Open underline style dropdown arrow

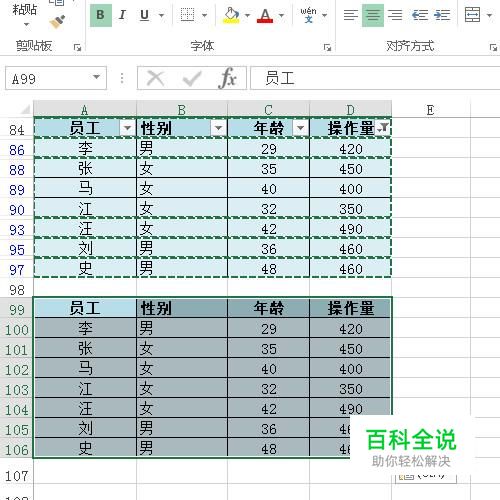161,15
